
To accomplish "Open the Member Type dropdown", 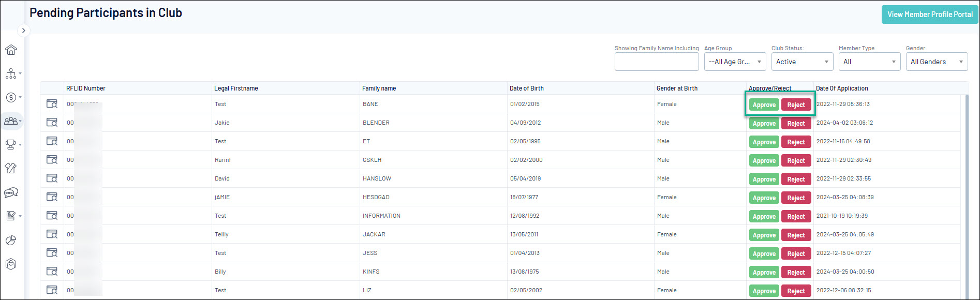I will click(870, 62).
